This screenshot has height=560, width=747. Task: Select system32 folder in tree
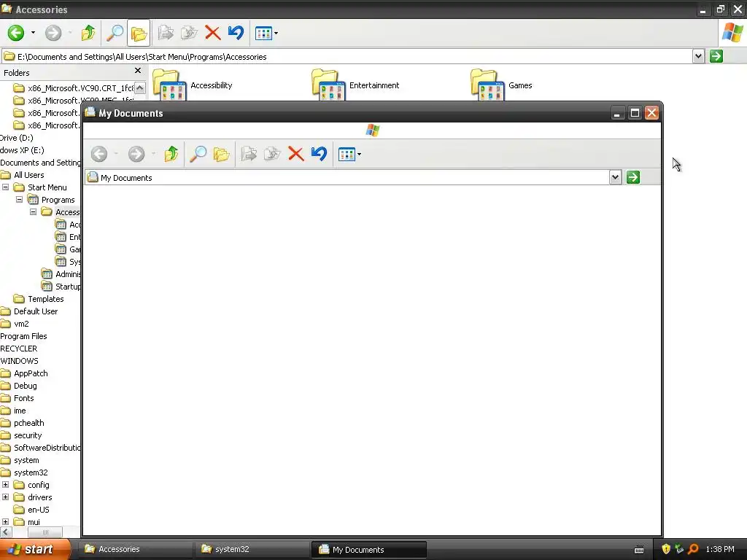(x=31, y=472)
